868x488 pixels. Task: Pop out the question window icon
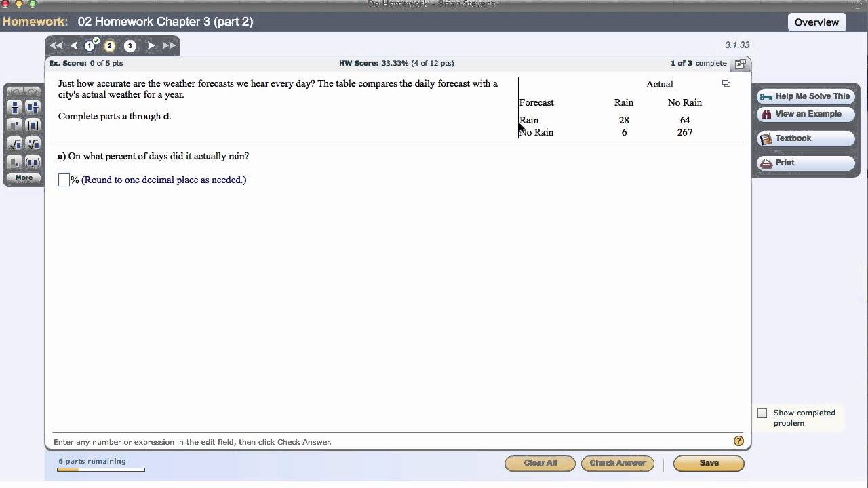[740, 64]
